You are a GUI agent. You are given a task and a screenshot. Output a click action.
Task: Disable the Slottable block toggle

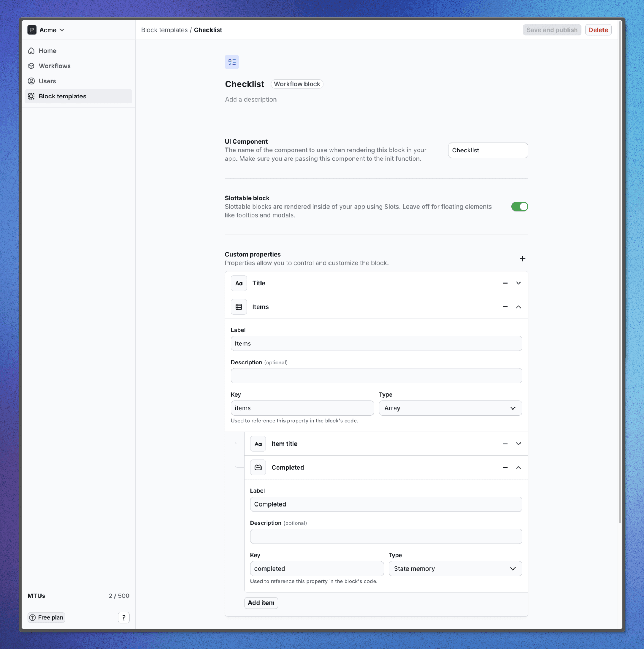click(x=519, y=207)
